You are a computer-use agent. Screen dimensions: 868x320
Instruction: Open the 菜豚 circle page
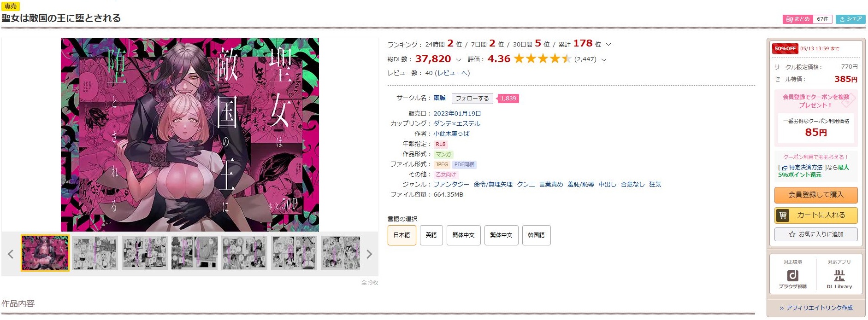coord(439,98)
